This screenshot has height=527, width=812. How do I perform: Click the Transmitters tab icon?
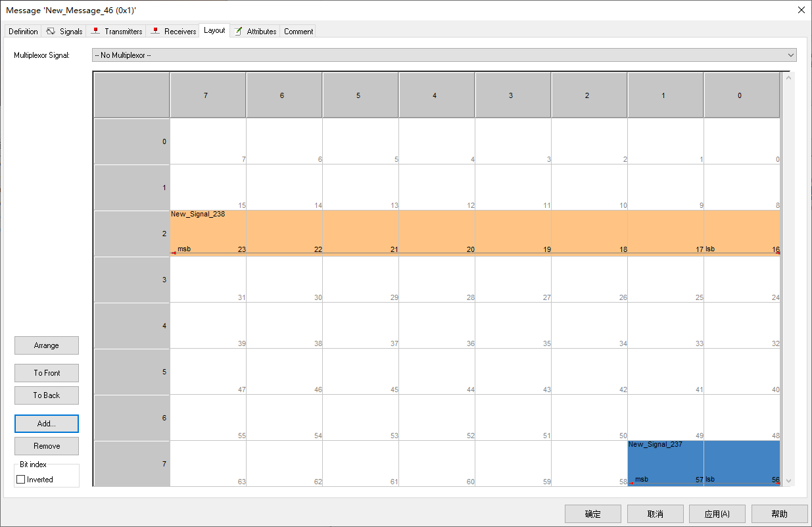click(96, 31)
